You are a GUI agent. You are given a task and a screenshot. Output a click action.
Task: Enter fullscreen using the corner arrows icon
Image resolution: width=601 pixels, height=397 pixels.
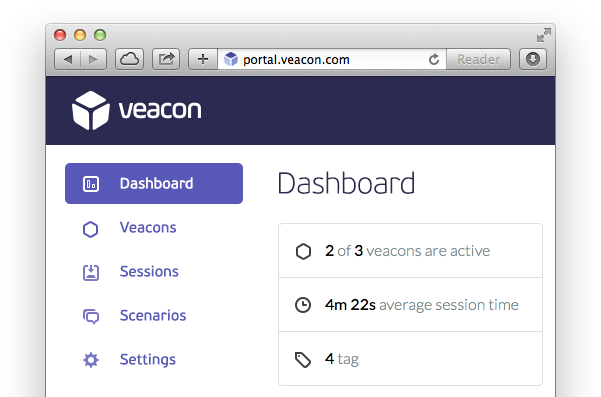pos(544,35)
